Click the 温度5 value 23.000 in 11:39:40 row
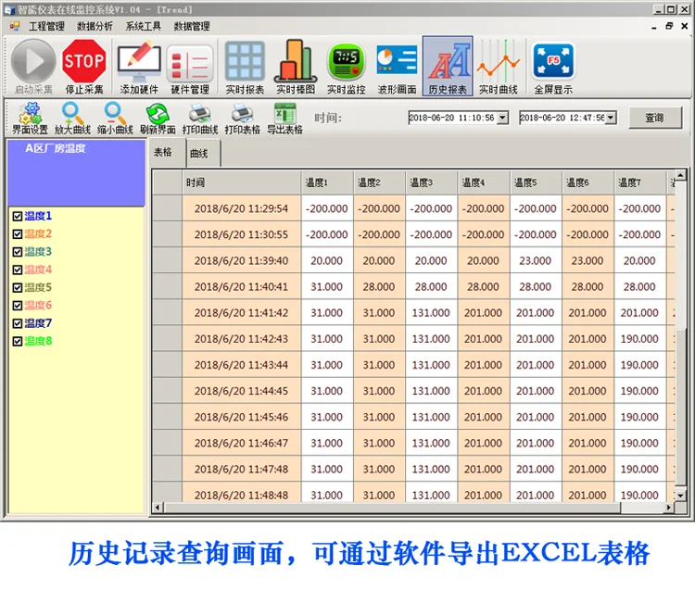 tap(536, 260)
